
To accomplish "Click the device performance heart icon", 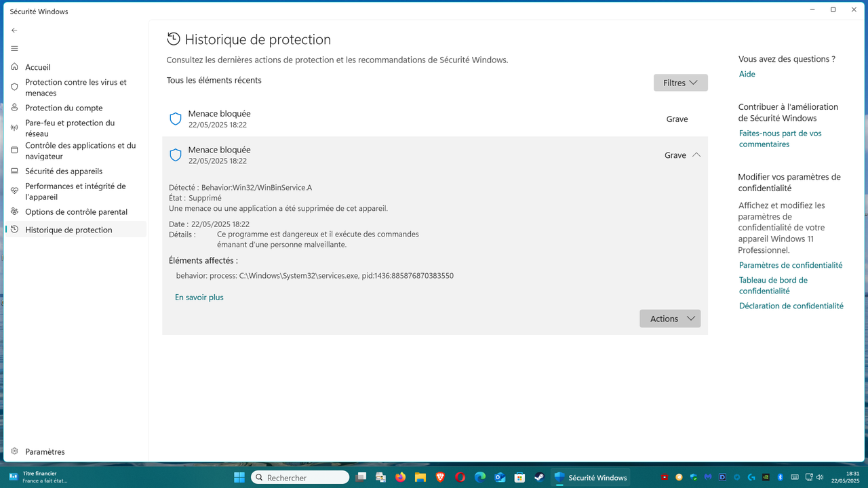I will click(x=14, y=191).
